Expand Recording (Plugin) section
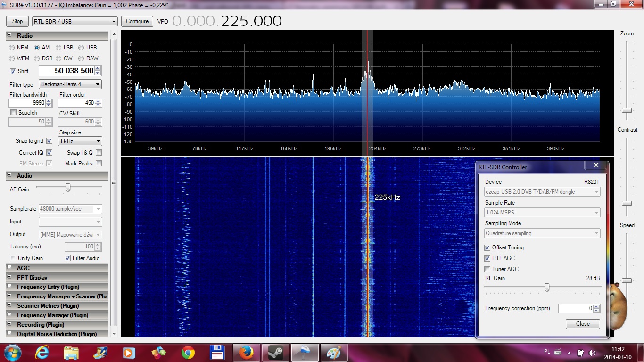644x362 pixels. (9, 324)
